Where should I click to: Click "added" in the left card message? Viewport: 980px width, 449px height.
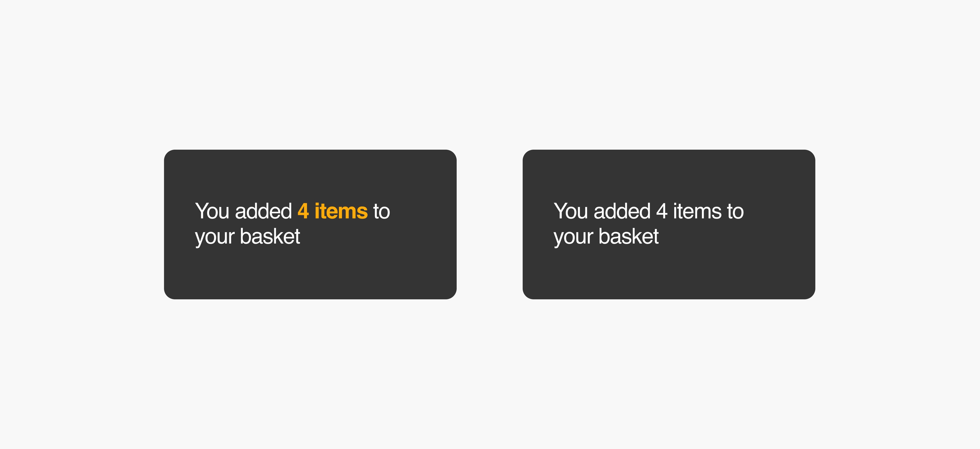click(x=263, y=211)
